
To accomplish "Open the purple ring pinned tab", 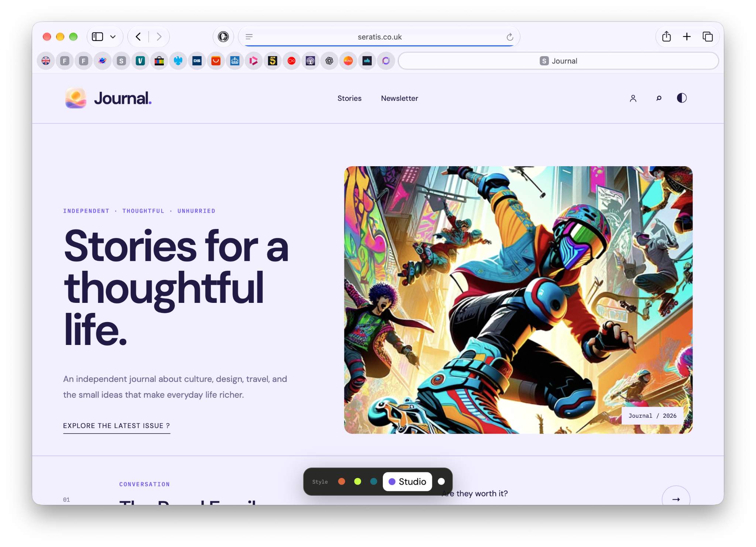I will (x=386, y=61).
